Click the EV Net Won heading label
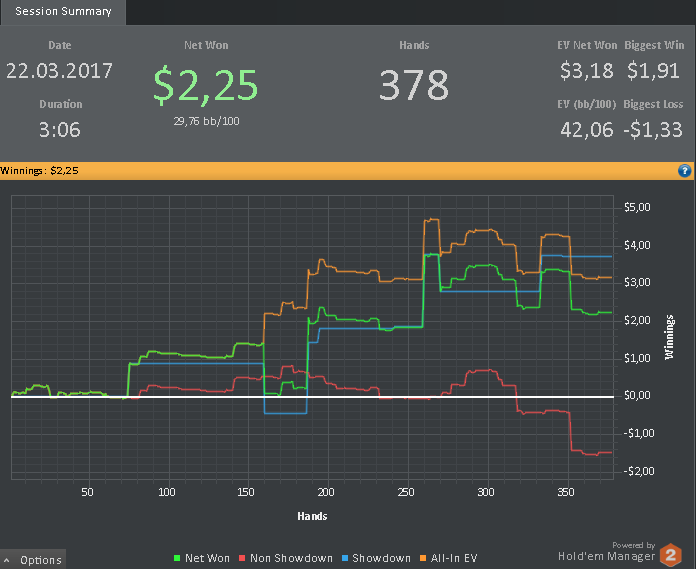The height and width of the screenshot is (569, 696). point(587,45)
